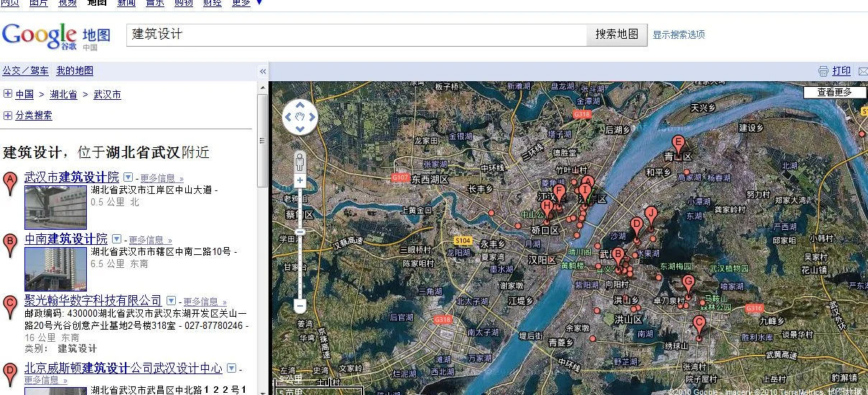The height and width of the screenshot is (395, 868).
Task: Expand the 分类搜索 plus box
Action: [8, 115]
